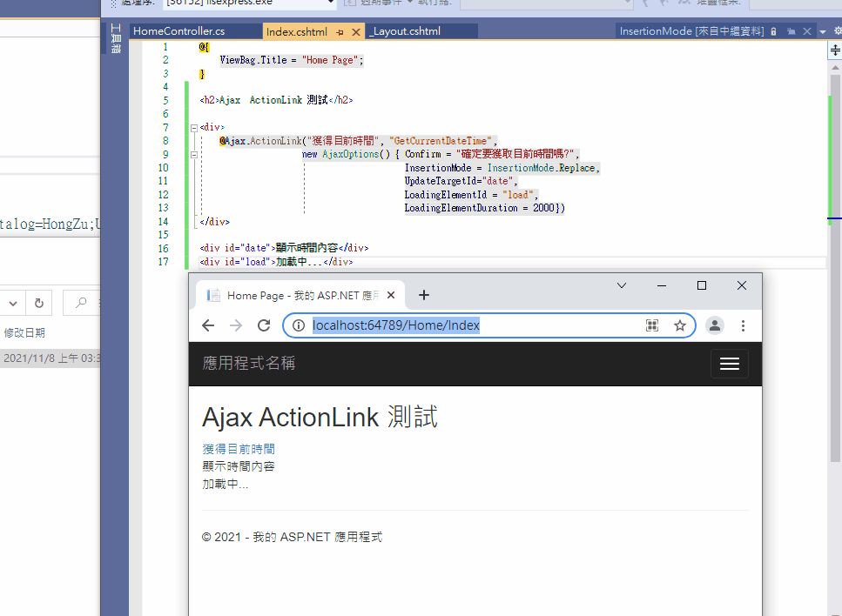Open the InsertionMode popup dropdown arrow

coord(822,30)
